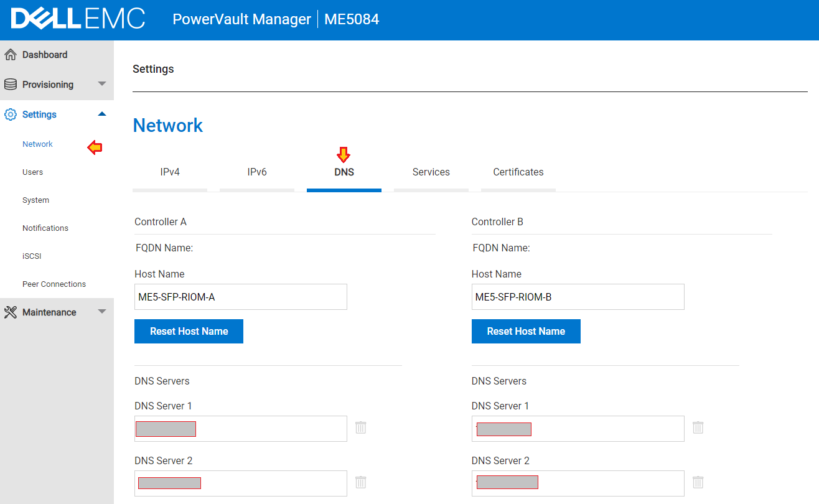Delete Controller A DNS Server 1 using trash icon

[x=360, y=427]
